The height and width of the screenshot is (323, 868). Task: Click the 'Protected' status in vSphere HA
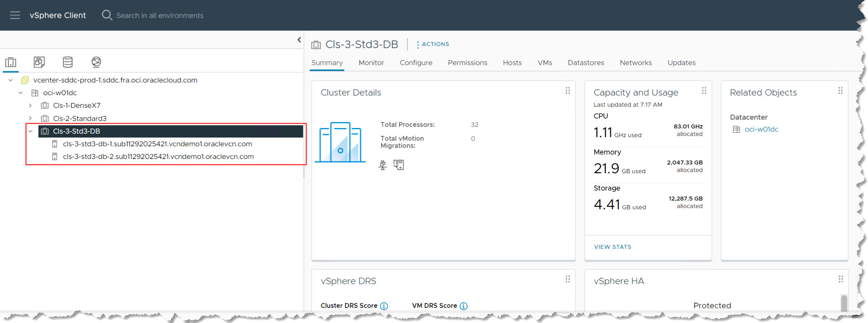pyautogui.click(x=712, y=306)
